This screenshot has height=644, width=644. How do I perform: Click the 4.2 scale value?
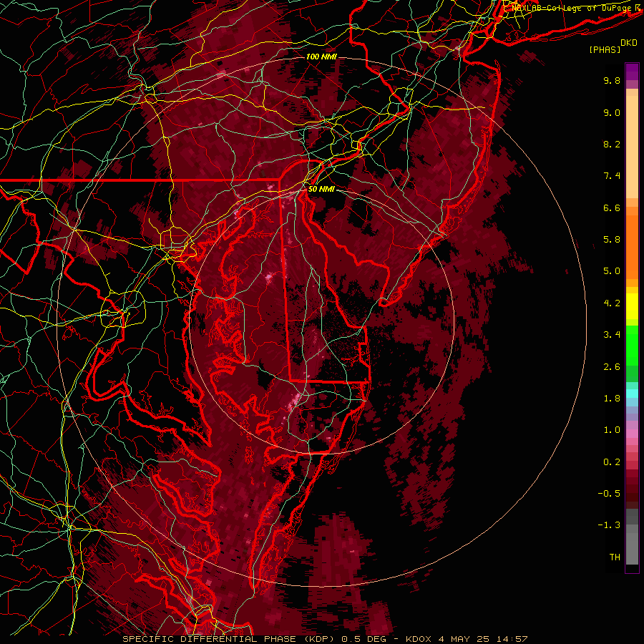[x=612, y=303]
